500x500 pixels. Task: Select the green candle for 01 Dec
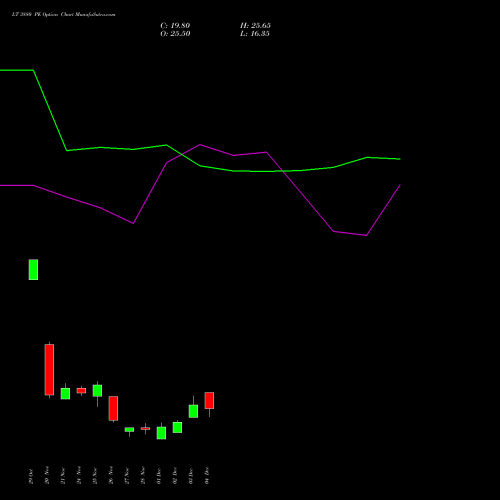point(161,433)
